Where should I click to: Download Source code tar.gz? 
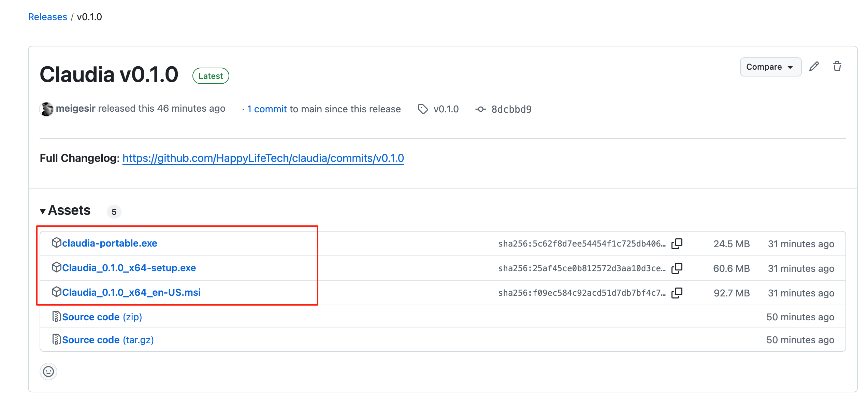(x=107, y=340)
